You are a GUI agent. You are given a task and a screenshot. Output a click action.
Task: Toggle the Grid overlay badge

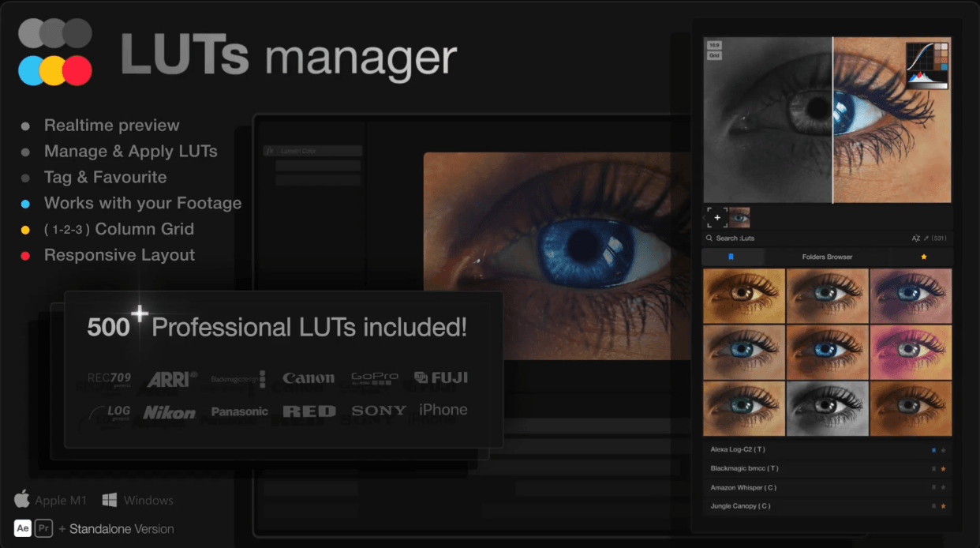(713, 56)
